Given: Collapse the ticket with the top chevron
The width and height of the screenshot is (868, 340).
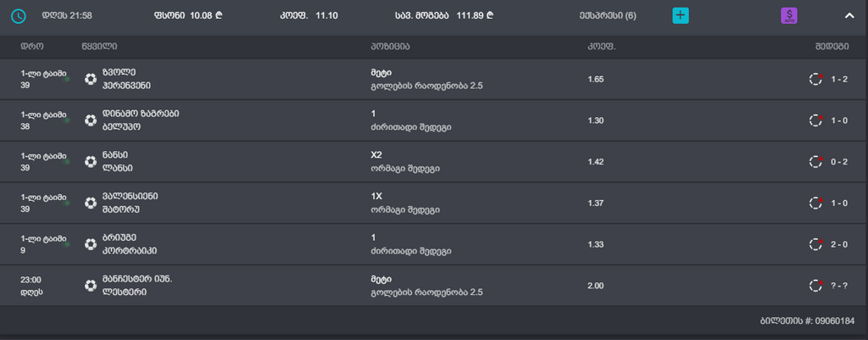Looking at the screenshot, I should coord(849,15).
